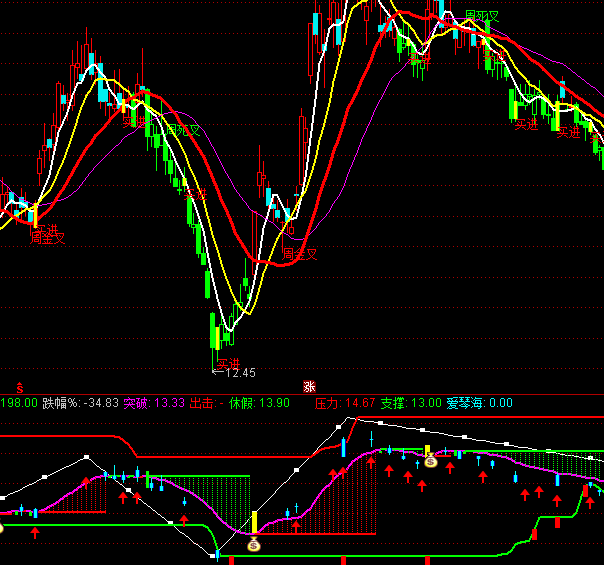Click the 198.00 value in the indicator bar
The height and width of the screenshot is (565, 604).
19,403
